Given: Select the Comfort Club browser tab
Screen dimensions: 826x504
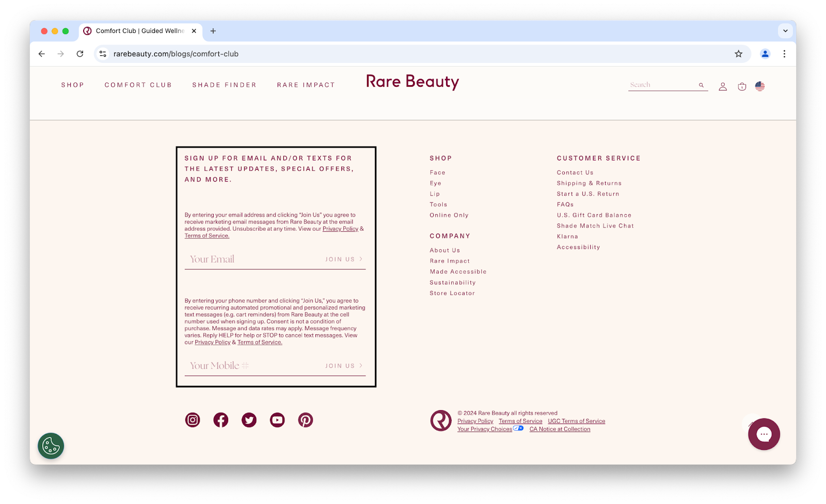Looking at the screenshot, I should pyautogui.click(x=140, y=31).
